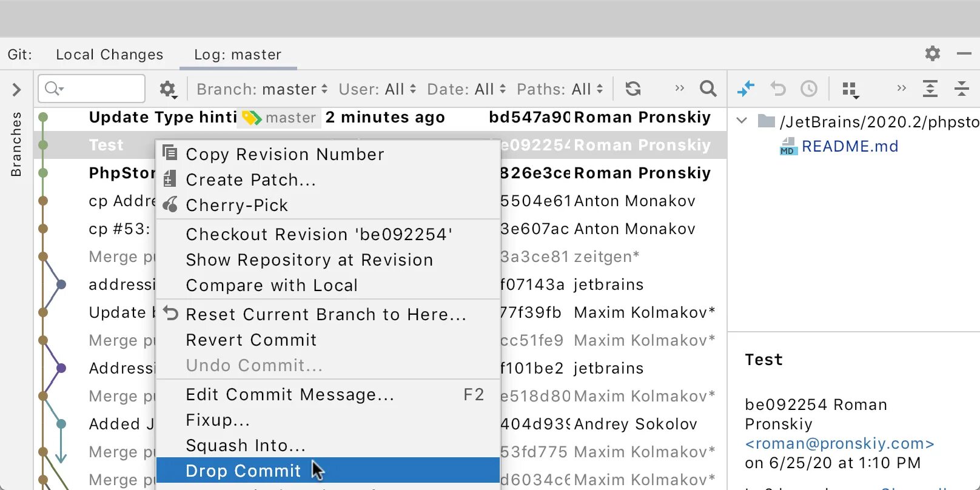This screenshot has height=490, width=980.
Task: Open Group By icon dropdown
Action: (851, 90)
